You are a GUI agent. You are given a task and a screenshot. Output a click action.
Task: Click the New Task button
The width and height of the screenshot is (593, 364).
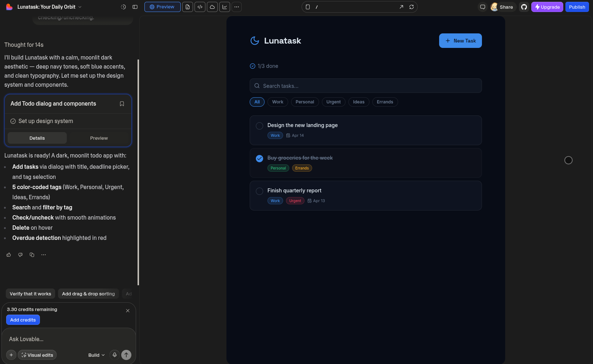click(461, 41)
